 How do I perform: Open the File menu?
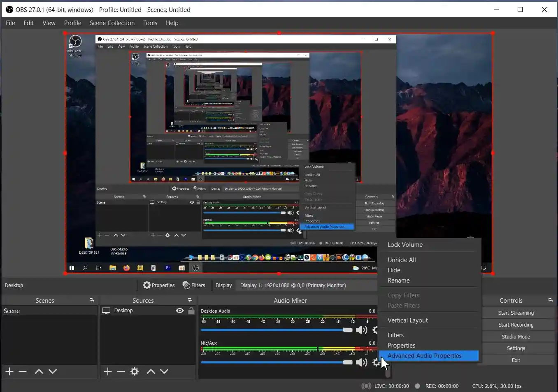click(x=10, y=23)
